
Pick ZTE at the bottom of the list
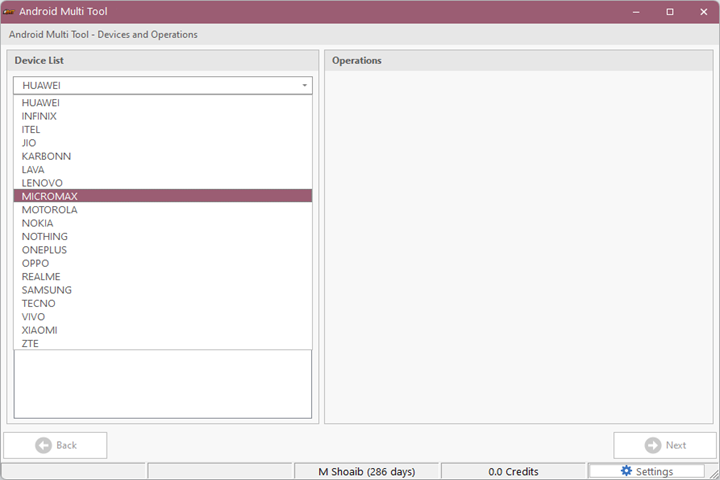pos(31,343)
